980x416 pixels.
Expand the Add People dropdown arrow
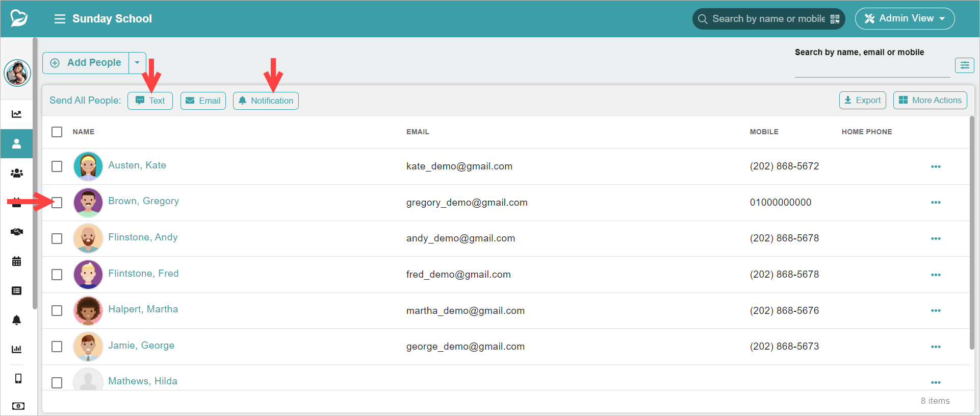pos(137,63)
